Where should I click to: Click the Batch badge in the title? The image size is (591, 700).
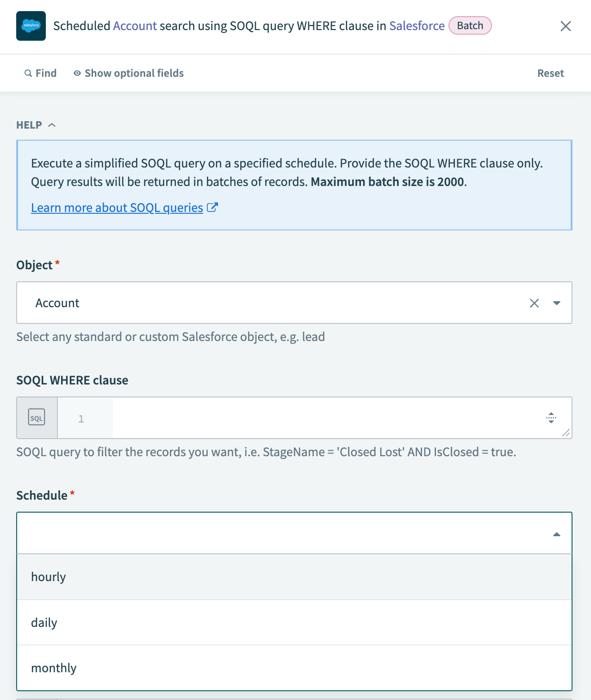470,26
